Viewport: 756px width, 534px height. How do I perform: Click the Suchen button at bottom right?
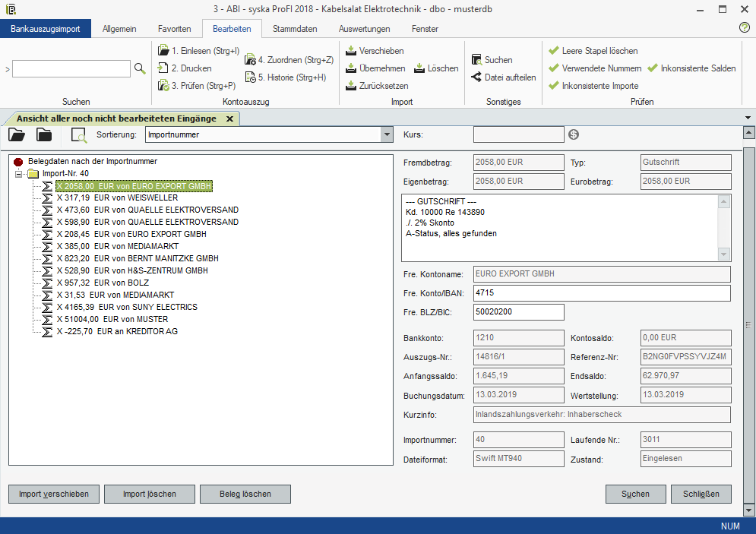(635, 494)
